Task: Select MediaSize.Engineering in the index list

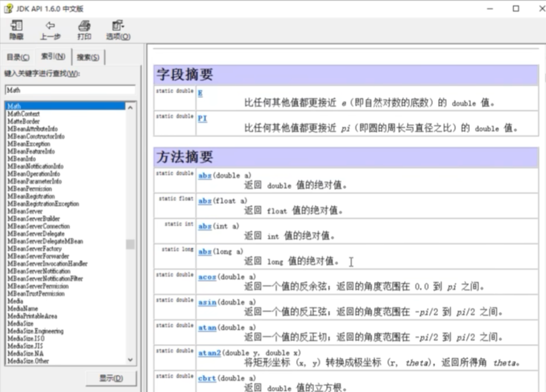Action: [36, 331]
